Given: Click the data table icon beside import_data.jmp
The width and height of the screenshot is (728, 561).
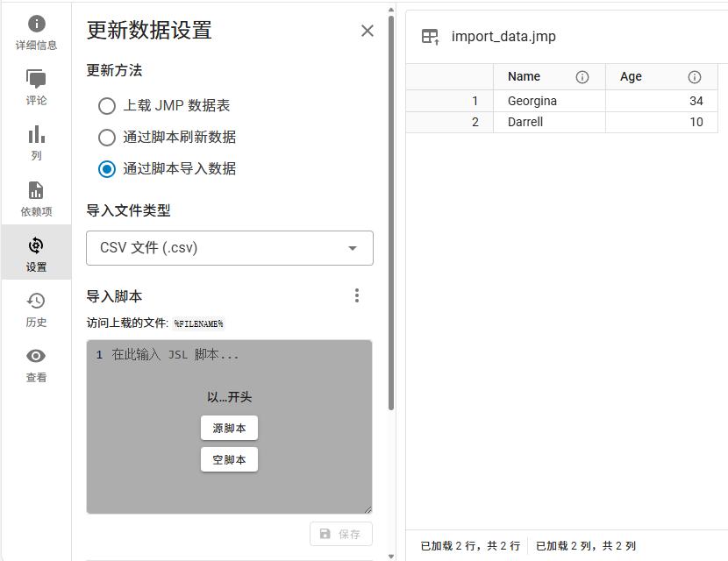Looking at the screenshot, I should [430, 37].
